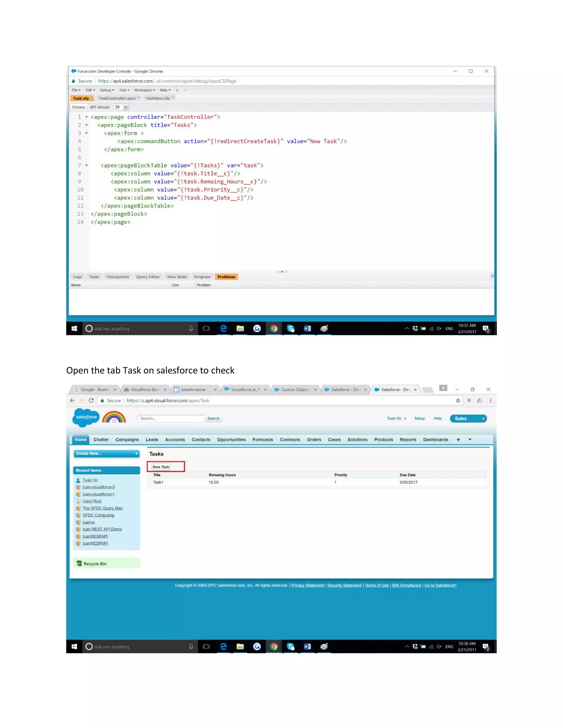Click the 3/30/2017 due date cell
This screenshot has height=728, width=563.
(x=408, y=482)
